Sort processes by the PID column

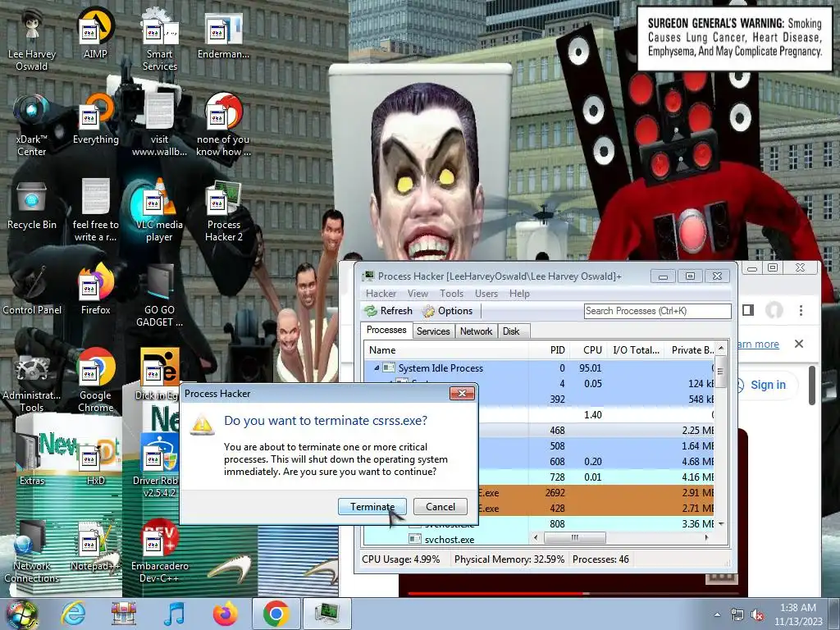tap(549, 349)
